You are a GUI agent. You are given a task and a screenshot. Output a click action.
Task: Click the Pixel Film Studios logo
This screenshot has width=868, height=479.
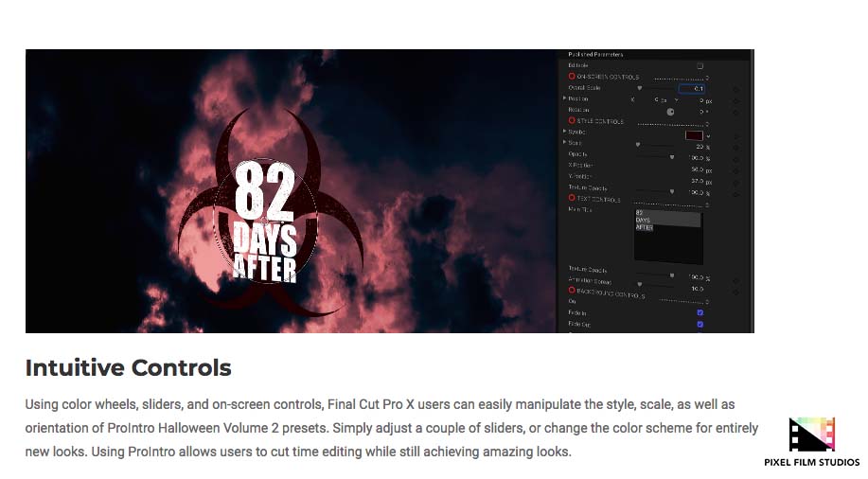(x=811, y=435)
